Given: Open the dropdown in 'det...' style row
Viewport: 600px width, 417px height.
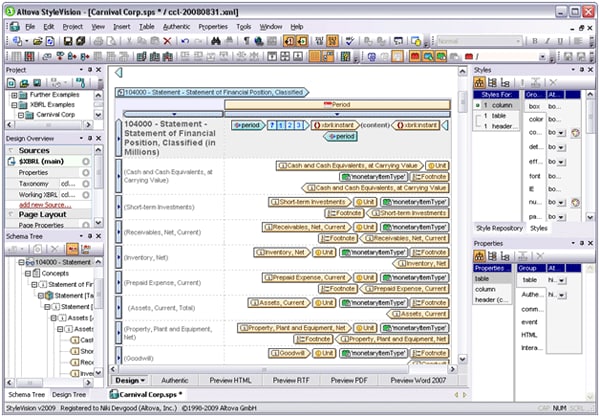Looking at the screenshot, I should tap(561, 147).
